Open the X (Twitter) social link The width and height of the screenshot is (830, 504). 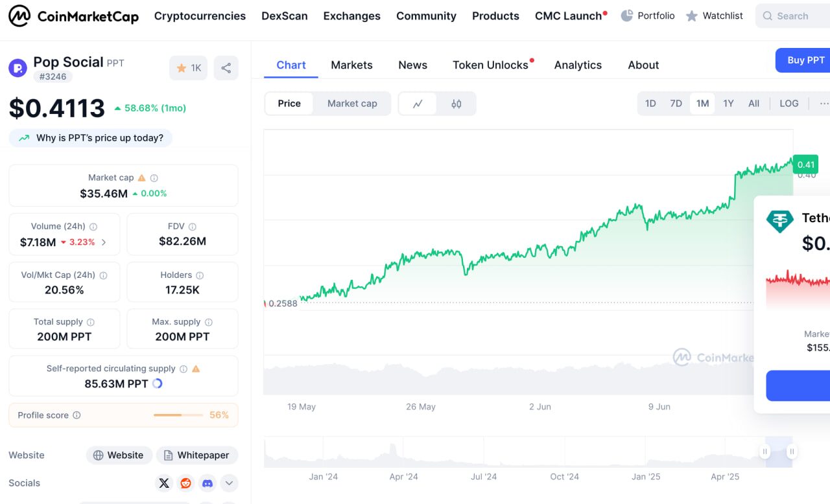coord(164,483)
